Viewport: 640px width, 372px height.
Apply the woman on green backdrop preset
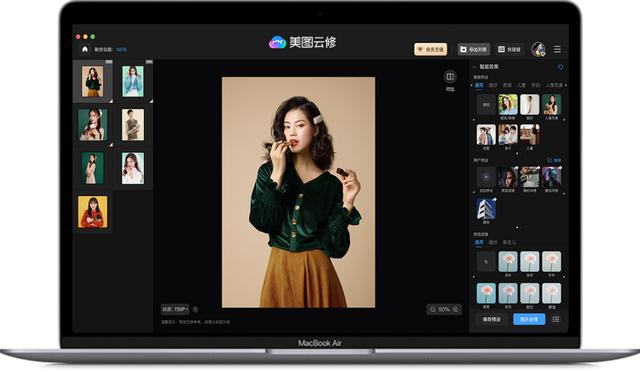[x=551, y=105]
